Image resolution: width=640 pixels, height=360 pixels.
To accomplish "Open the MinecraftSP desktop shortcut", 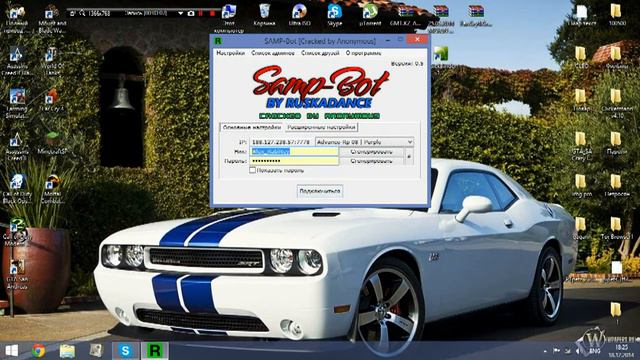I will (52, 143).
